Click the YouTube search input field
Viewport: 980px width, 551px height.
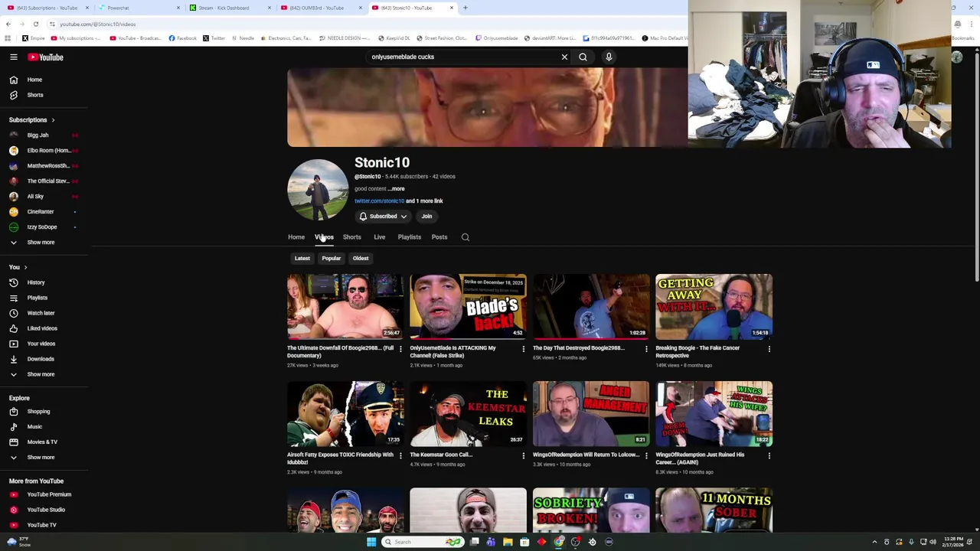(x=463, y=57)
